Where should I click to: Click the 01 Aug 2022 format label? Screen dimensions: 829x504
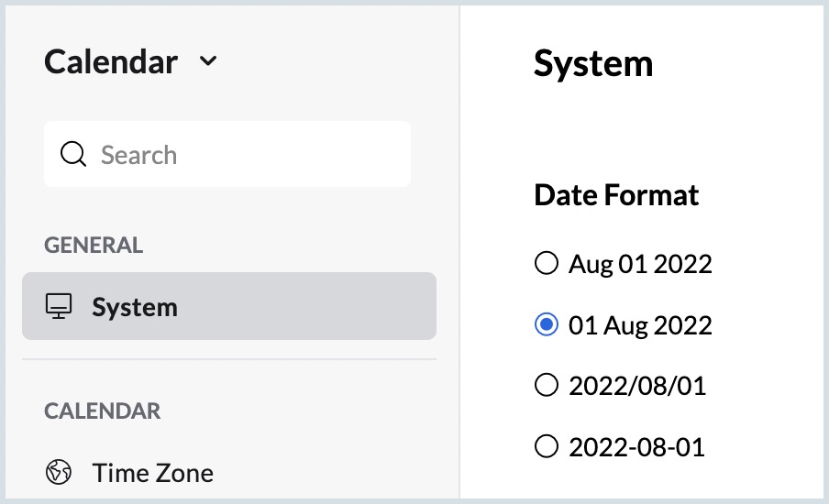tap(640, 325)
